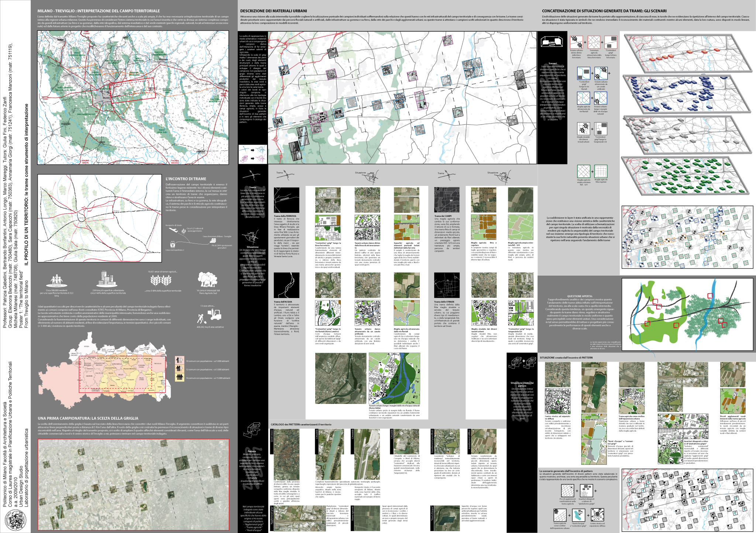
Task: Click the municipalities map with pink and yellow communes
Action: click(104, 370)
